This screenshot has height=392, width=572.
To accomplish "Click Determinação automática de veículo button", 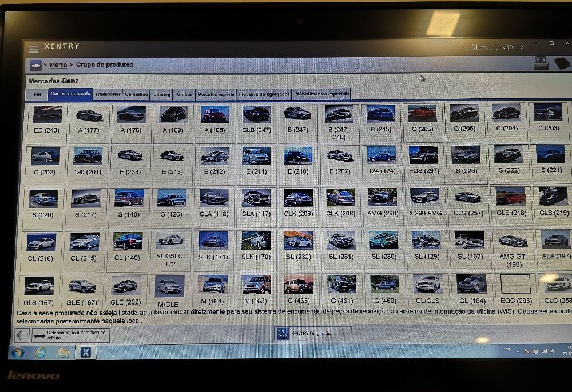I will click(71, 335).
